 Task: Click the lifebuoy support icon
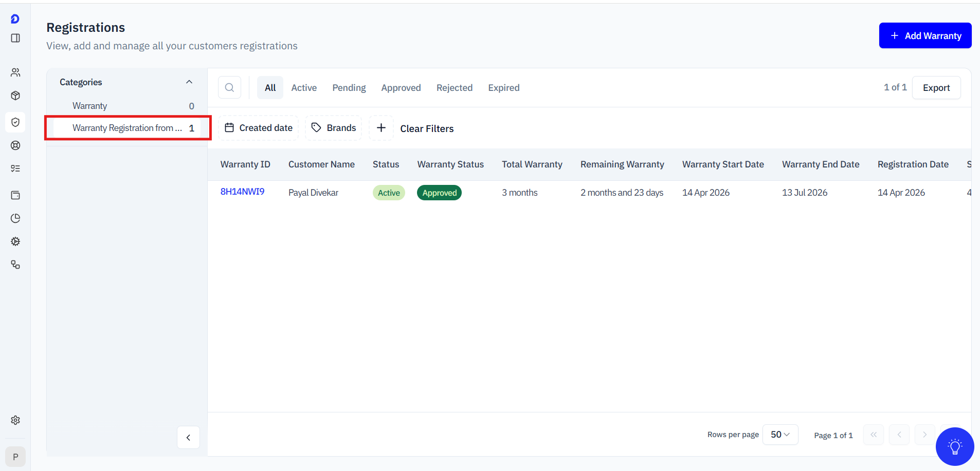click(x=15, y=145)
